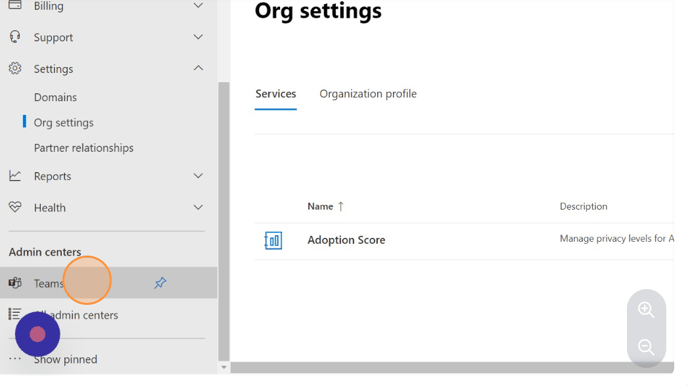This screenshot has width=688, height=385.
Task: Click 'Manage privacy levels for A' description
Action: pyautogui.click(x=616, y=238)
